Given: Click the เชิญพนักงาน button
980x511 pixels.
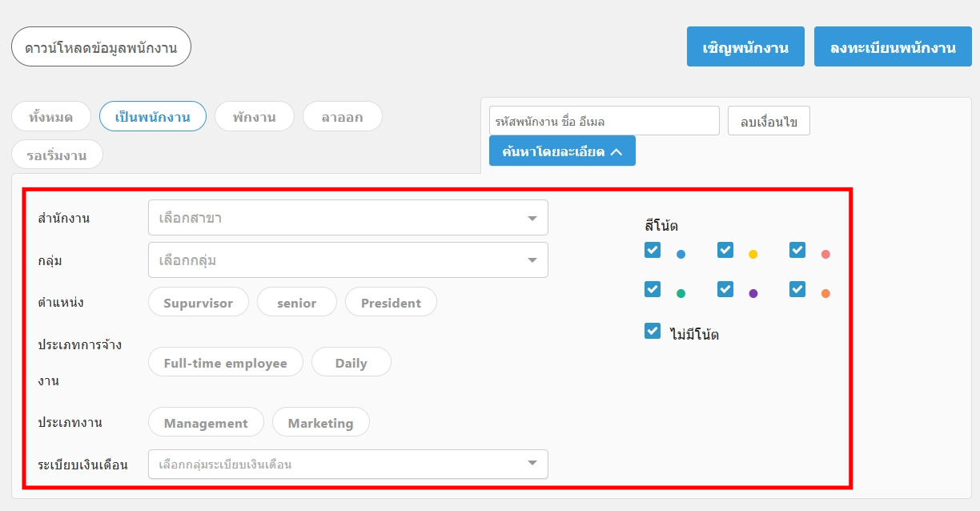Looking at the screenshot, I should (745, 46).
